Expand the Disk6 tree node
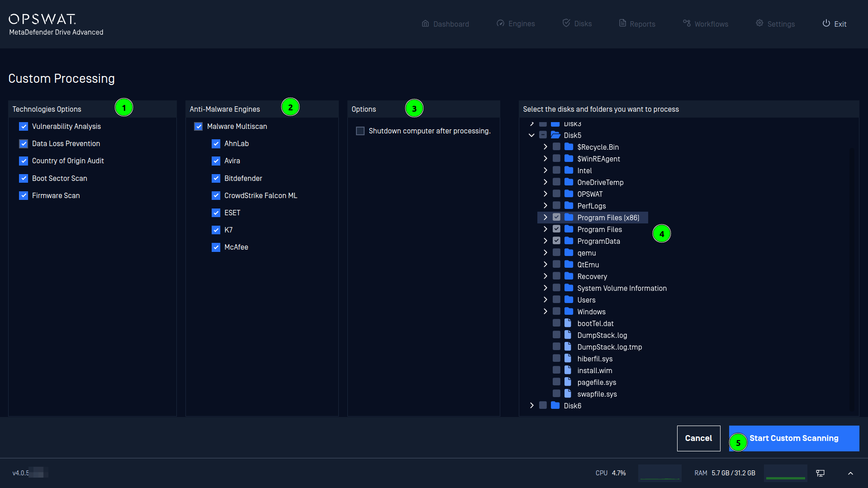 (532, 406)
